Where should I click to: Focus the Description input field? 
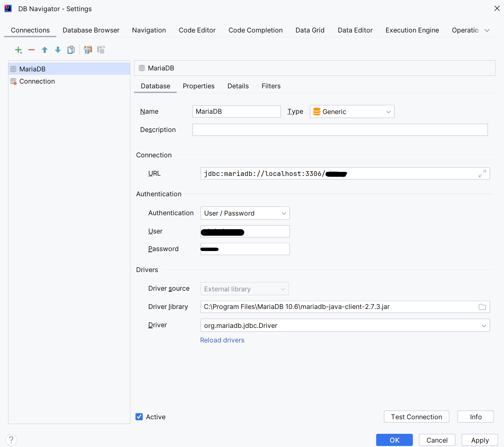(x=340, y=130)
